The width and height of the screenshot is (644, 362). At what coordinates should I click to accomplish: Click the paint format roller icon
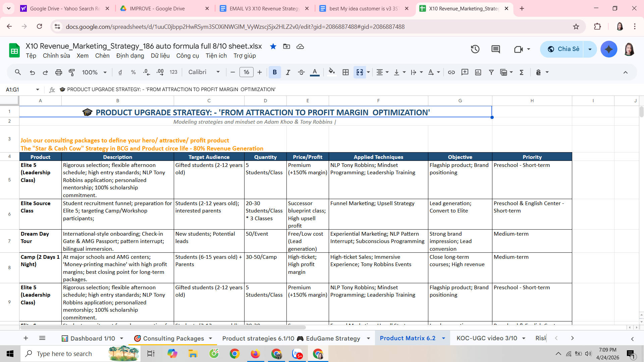[x=71, y=72]
